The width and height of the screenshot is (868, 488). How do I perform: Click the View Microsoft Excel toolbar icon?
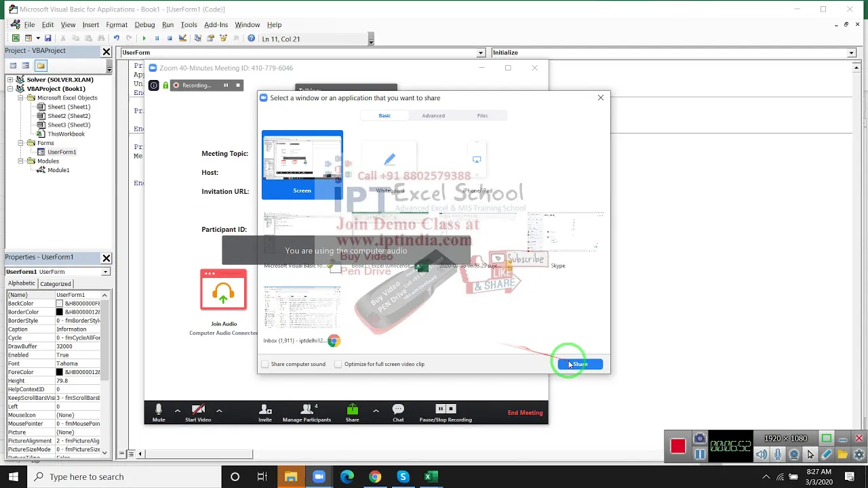[x=16, y=39]
